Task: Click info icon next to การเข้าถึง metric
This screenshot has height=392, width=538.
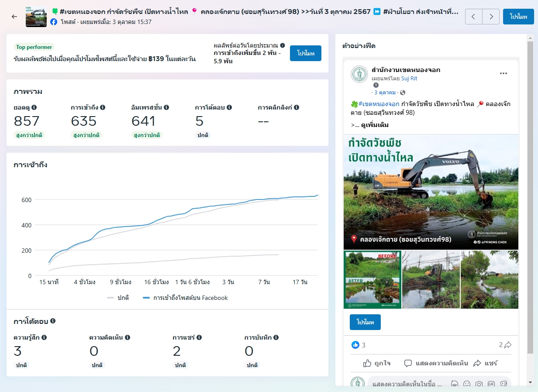Action: click(x=103, y=107)
